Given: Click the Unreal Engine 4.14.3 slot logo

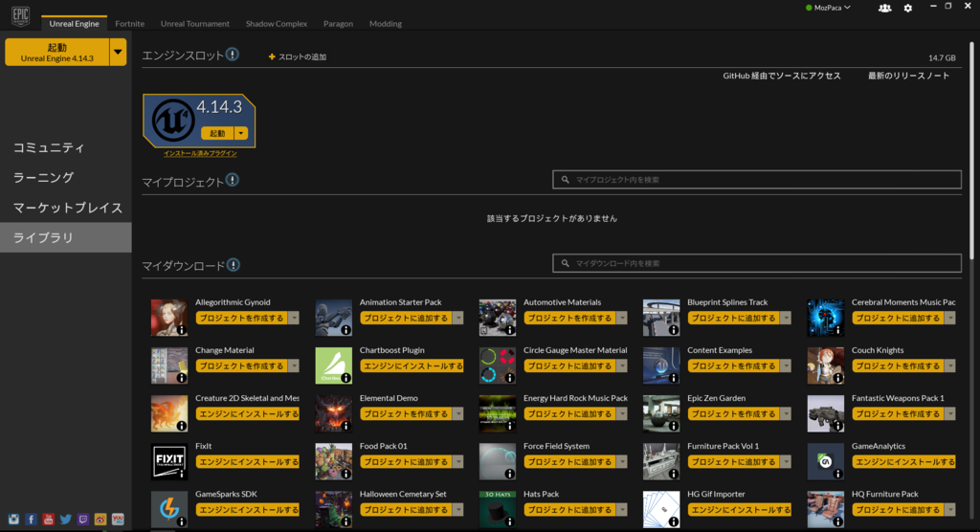Looking at the screenshot, I should click(x=172, y=120).
